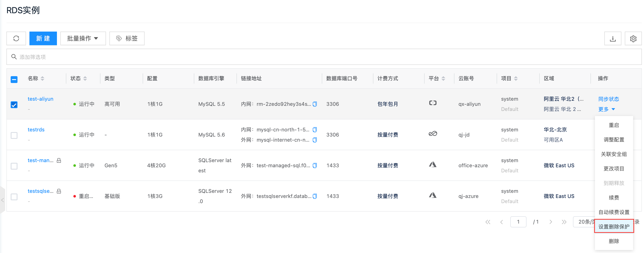Sort by name column arrows
Viewport: 644px width, 253px height.
coord(42,79)
